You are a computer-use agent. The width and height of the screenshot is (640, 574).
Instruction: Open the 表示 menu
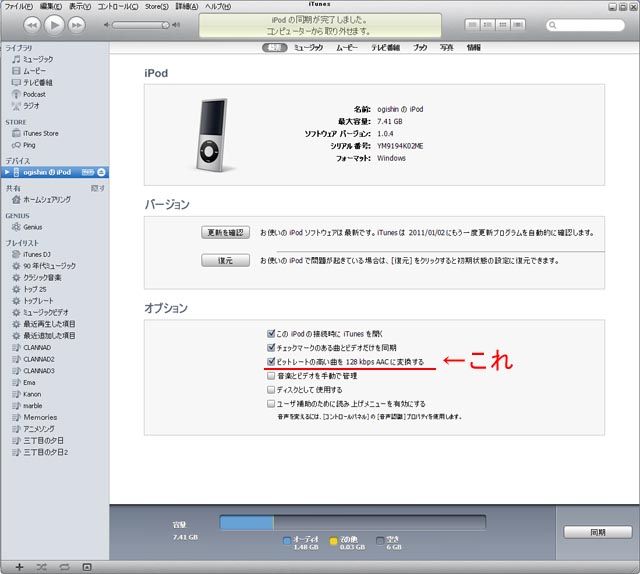click(x=80, y=6)
